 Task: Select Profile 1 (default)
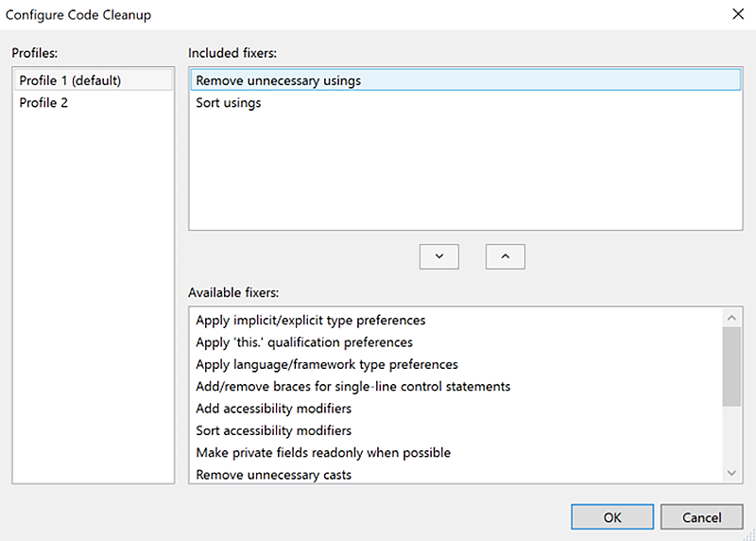70,80
